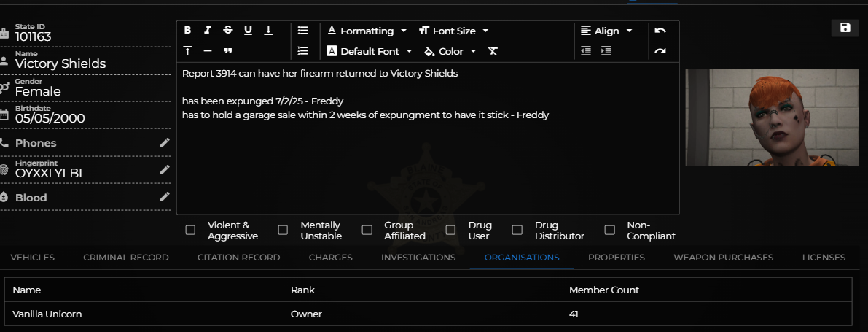Click the Owner rank cell
This screenshot has height=332, width=868.
306,314
